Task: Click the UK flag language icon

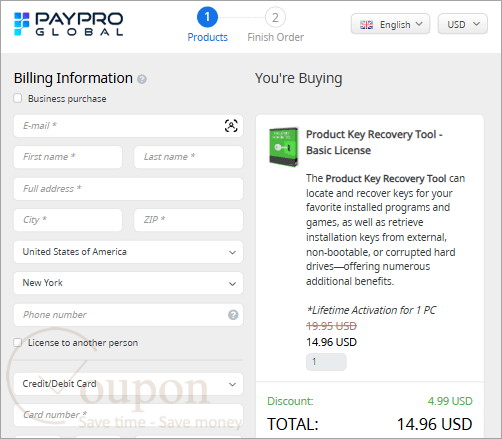Action: pos(366,25)
